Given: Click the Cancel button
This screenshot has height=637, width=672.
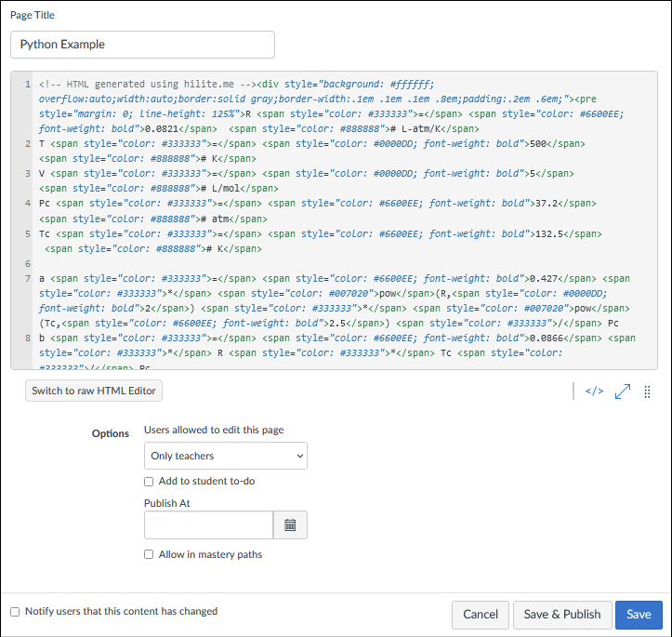Looking at the screenshot, I should pos(481,615).
